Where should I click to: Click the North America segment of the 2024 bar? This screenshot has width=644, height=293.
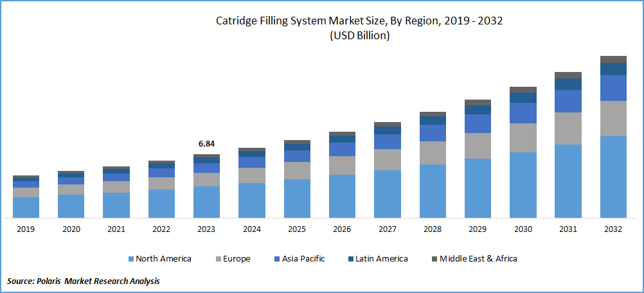252,200
